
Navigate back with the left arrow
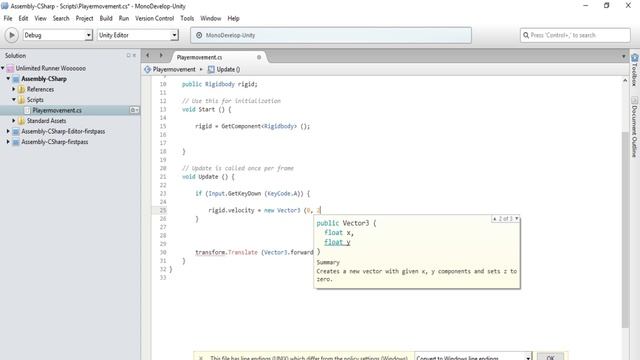click(x=148, y=56)
